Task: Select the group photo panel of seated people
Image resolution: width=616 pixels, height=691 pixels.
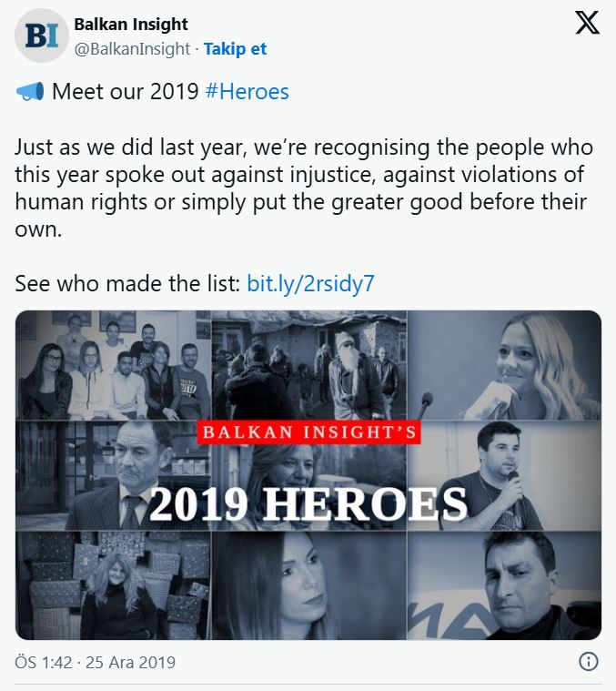Action: tap(113, 366)
